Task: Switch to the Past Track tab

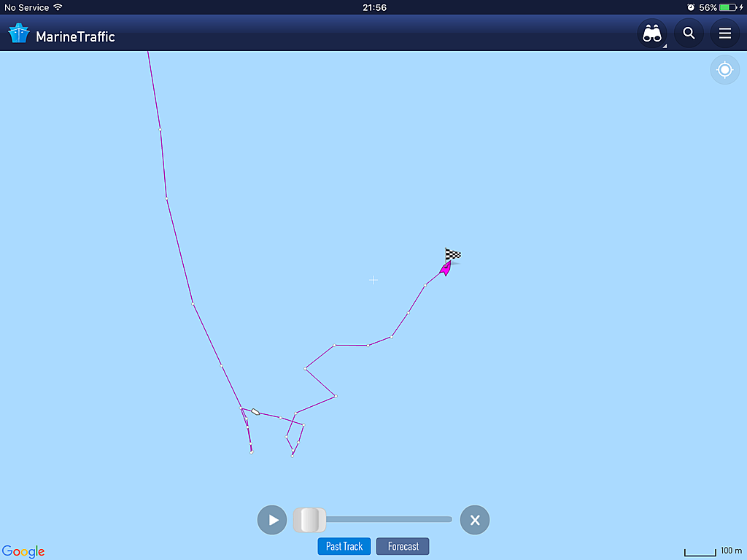Action: click(x=344, y=546)
